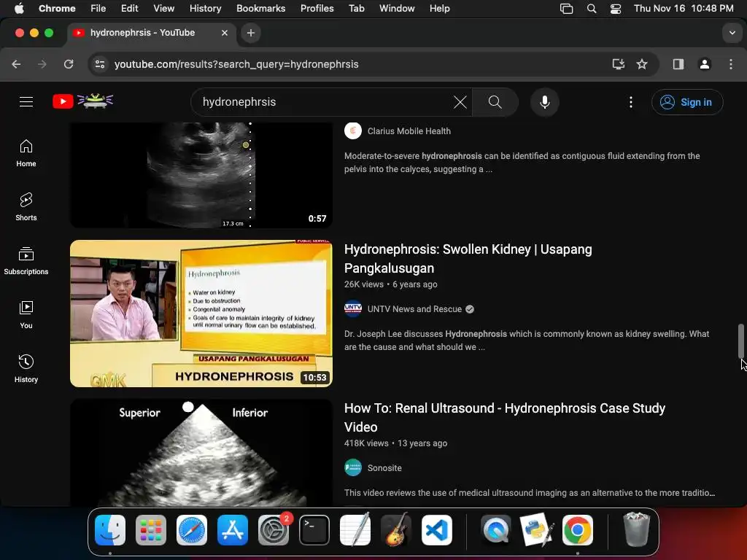Open the Clarius Mobile Health channel avatar
This screenshot has height=560, width=747.
353,131
